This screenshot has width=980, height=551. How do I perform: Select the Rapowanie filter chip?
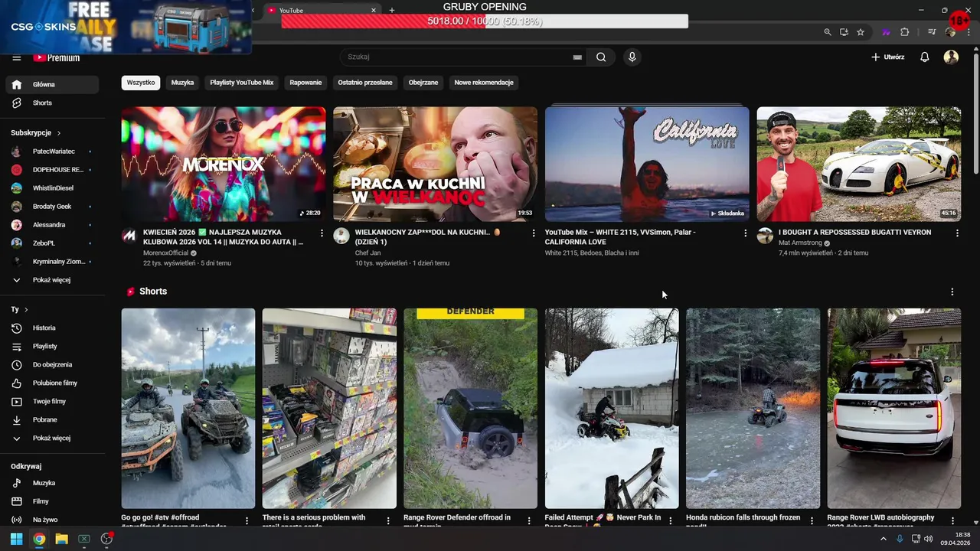point(305,83)
